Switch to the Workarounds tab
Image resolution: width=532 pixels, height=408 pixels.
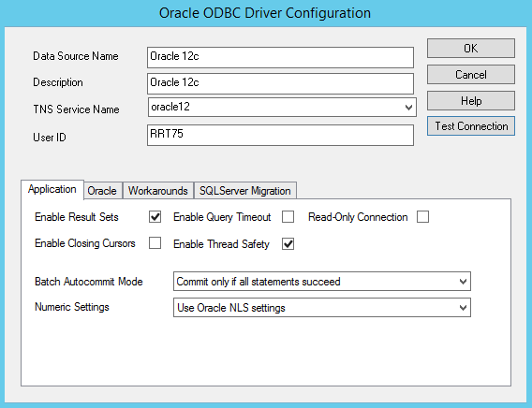point(158,191)
